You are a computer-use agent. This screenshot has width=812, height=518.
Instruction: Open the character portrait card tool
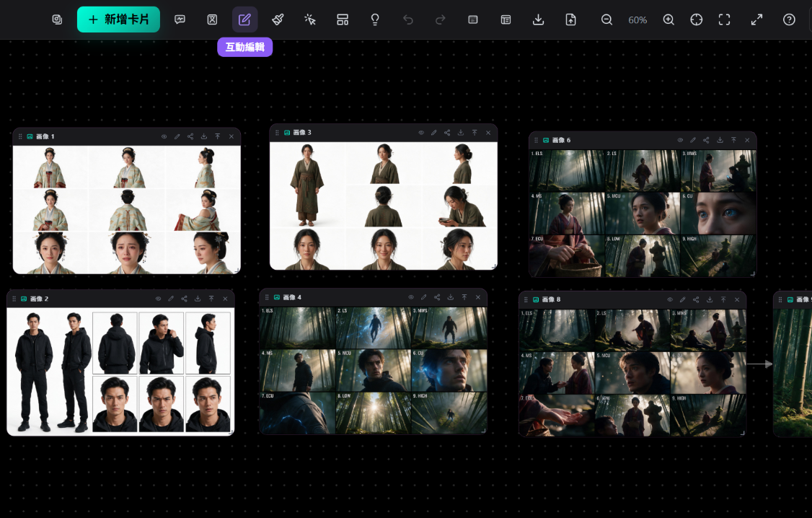pos(212,19)
